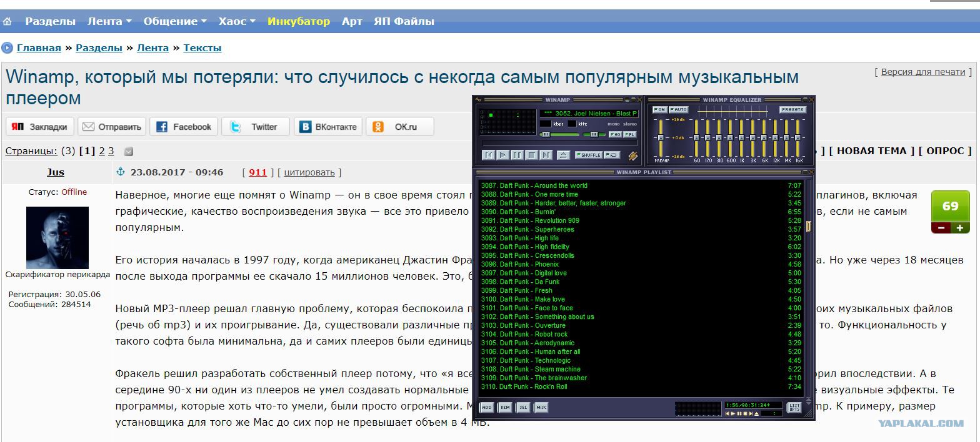The width and height of the screenshot is (980, 442).
Task: Click the 16K equalizer band slider
Action: click(797, 138)
